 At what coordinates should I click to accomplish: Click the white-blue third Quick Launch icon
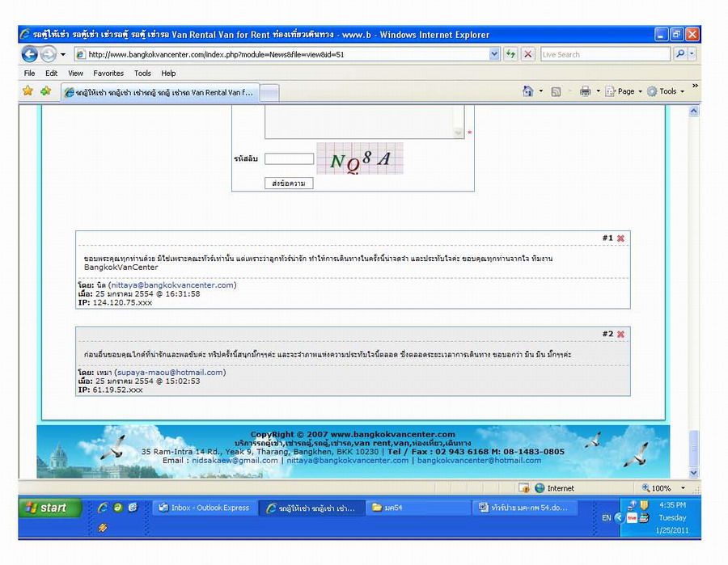(133, 508)
